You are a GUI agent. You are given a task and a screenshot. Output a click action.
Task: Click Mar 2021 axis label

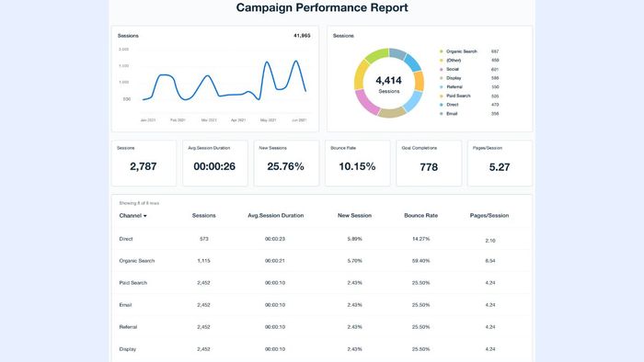[x=209, y=120]
